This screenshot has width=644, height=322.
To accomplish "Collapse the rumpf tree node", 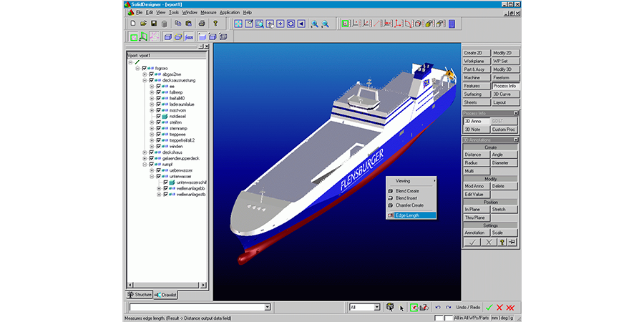I will (x=144, y=164).
